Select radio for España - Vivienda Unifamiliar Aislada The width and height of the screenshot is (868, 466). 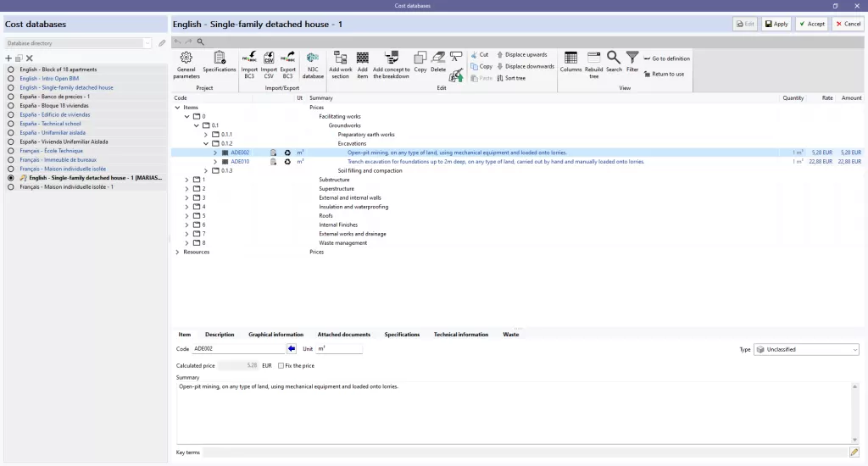click(x=10, y=141)
